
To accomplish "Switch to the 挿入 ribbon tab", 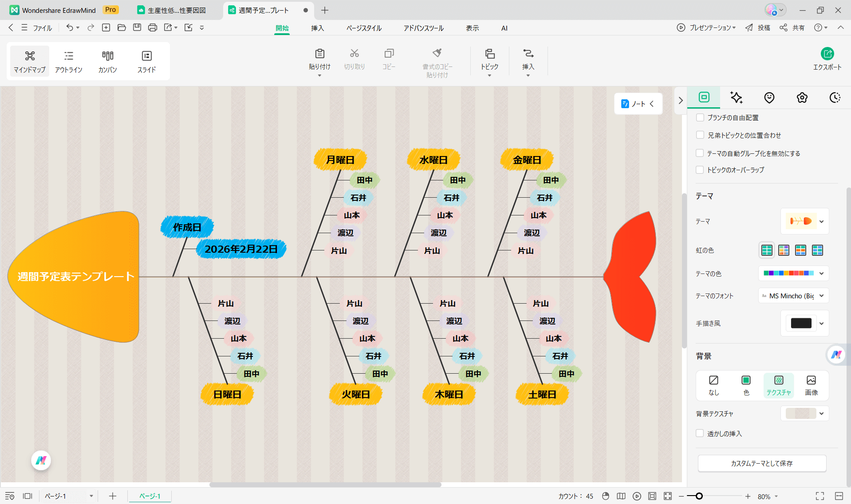I will 317,28.
